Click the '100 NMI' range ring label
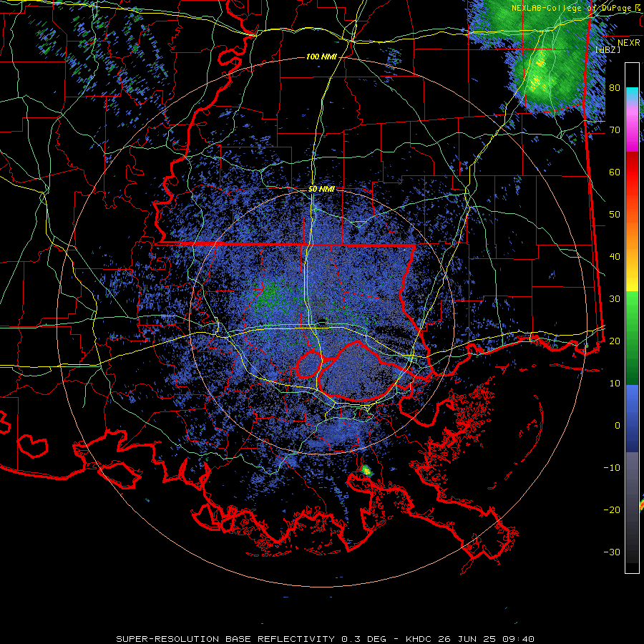 point(321,57)
